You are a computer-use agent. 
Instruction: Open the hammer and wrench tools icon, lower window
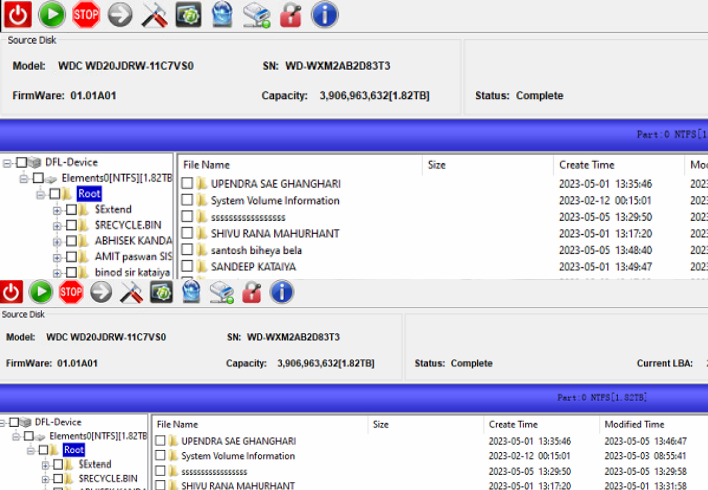coord(131,292)
